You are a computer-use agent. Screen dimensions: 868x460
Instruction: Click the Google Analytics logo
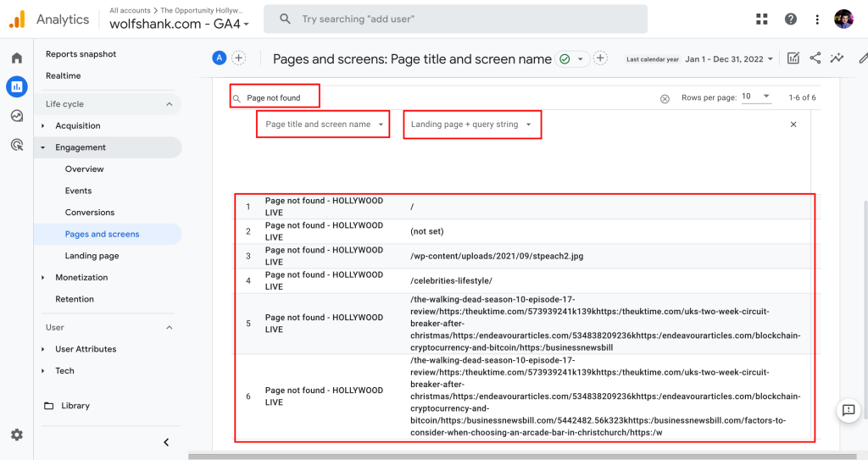pyautogui.click(x=17, y=19)
